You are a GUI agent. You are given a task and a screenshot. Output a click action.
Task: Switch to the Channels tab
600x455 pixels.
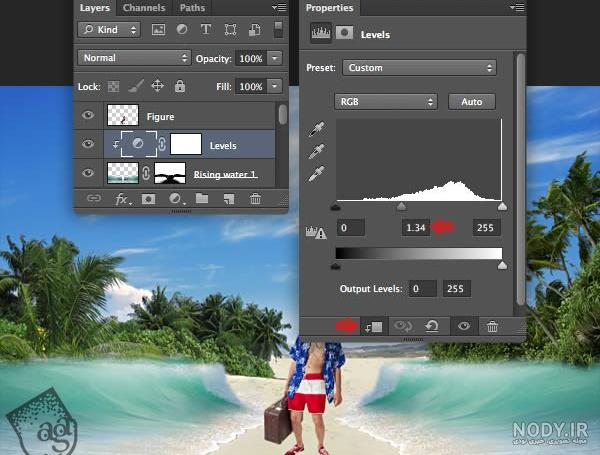pos(144,8)
